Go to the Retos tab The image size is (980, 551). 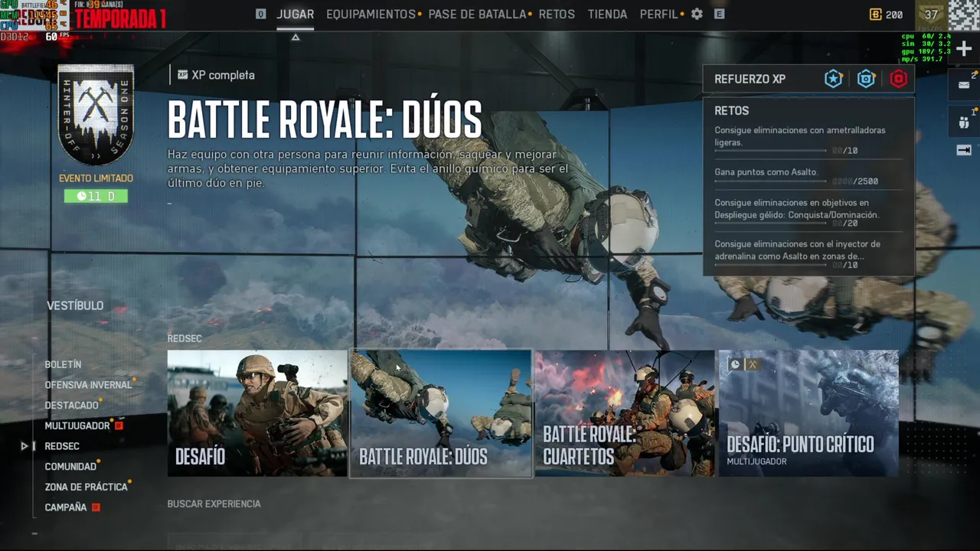557,15
